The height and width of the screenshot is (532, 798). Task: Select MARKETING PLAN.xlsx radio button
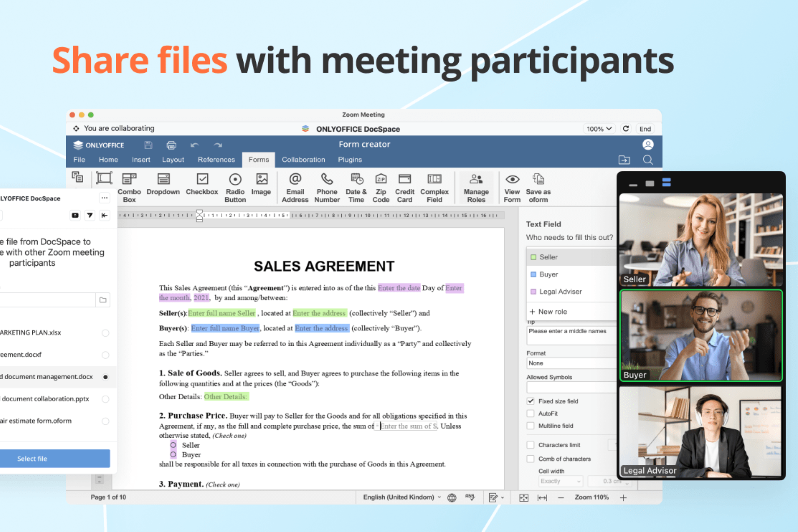(106, 333)
